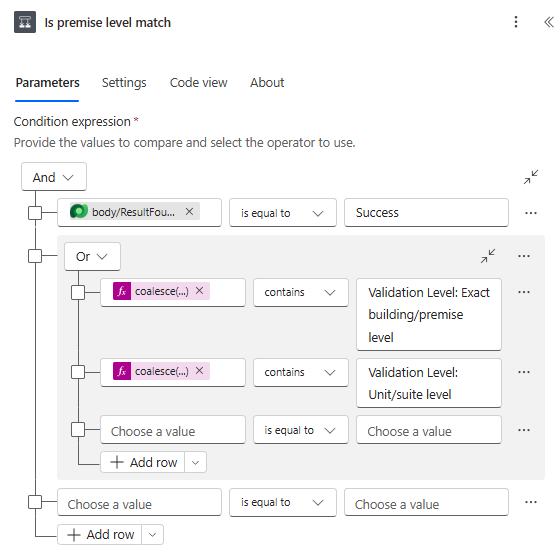Click fx icon in second coalesce token
Image resolution: width=554 pixels, height=560 pixels.
[122, 371]
